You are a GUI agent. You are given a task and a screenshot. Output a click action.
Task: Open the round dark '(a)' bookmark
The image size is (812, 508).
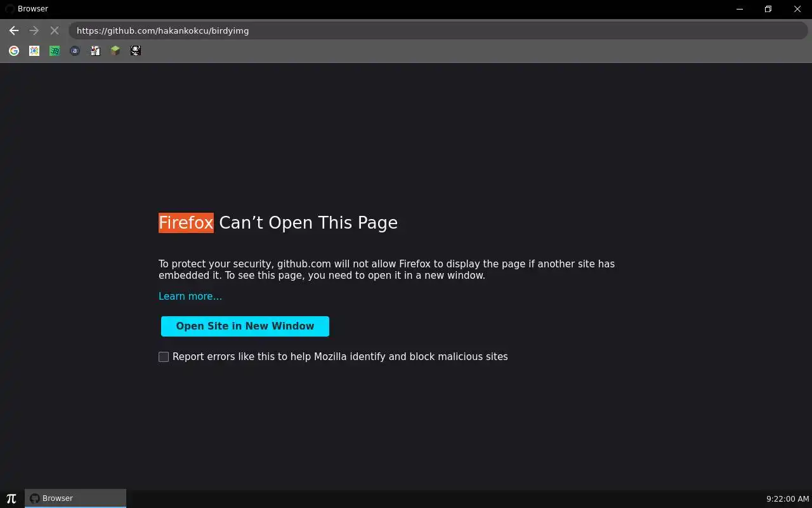click(75, 51)
